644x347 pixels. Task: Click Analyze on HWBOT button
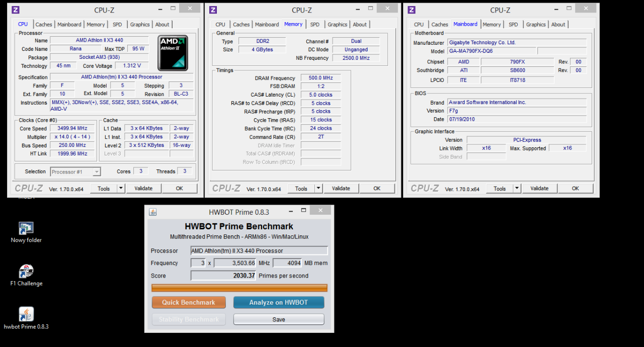click(x=279, y=302)
